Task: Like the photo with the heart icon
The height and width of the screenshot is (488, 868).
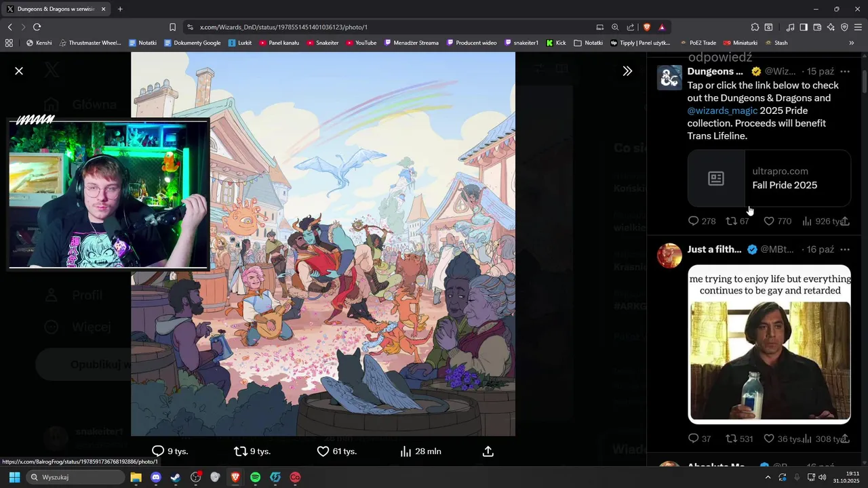Action: pyautogui.click(x=323, y=451)
